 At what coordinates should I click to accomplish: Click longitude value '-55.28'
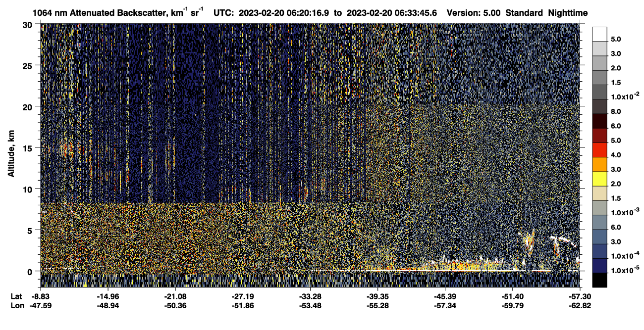pyautogui.click(x=378, y=305)
